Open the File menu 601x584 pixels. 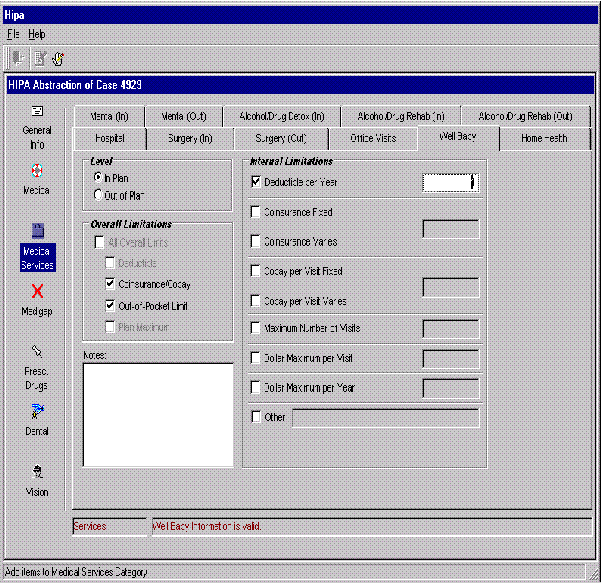coord(14,34)
